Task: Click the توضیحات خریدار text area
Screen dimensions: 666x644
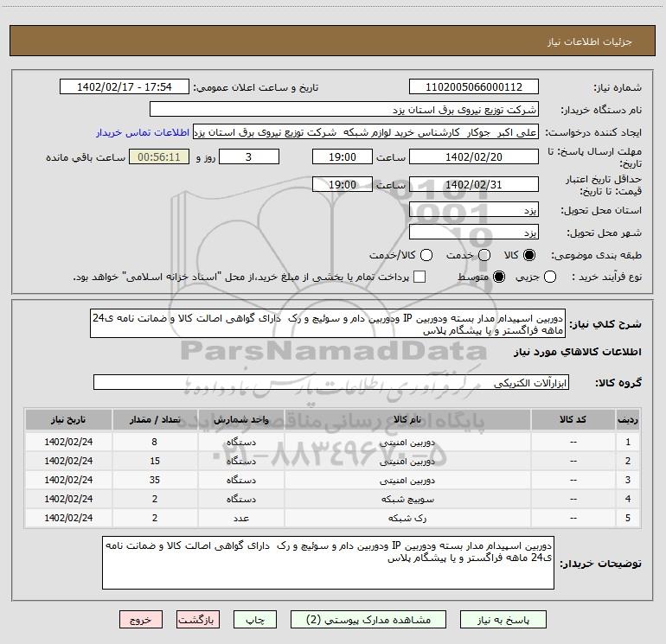Action: [x=328, y=563]
